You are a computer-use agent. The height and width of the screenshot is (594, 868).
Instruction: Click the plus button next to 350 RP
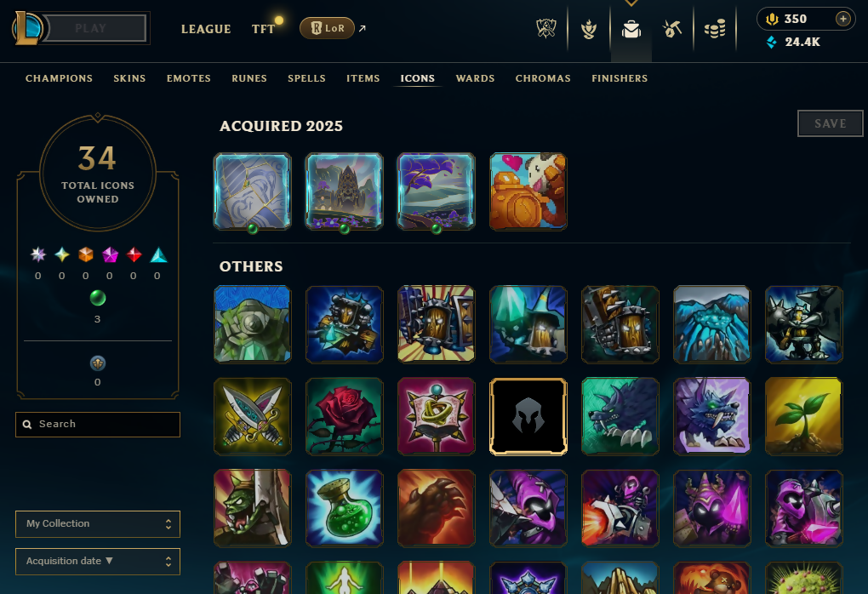click(842, 19)
